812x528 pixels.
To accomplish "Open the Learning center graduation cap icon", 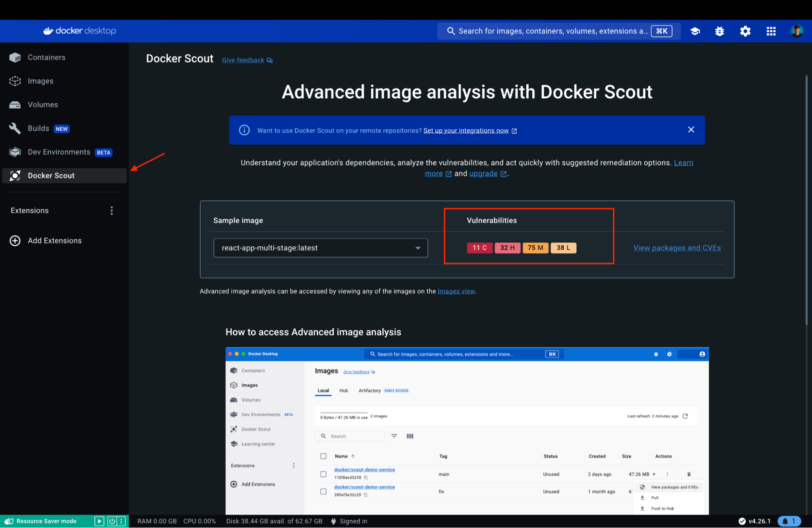I will click(695, 31).
